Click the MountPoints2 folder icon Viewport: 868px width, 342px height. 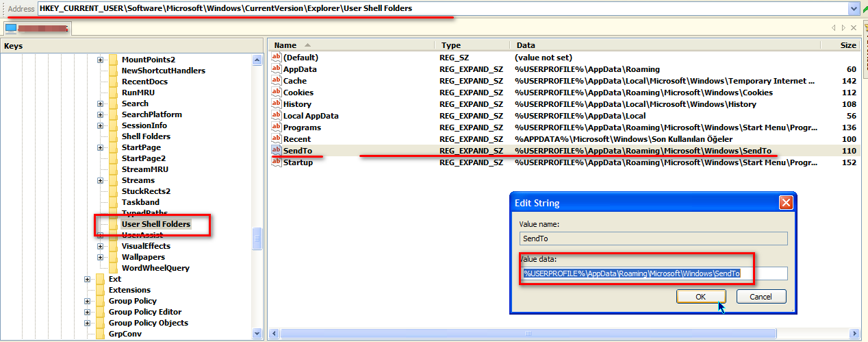pos(113,60)
